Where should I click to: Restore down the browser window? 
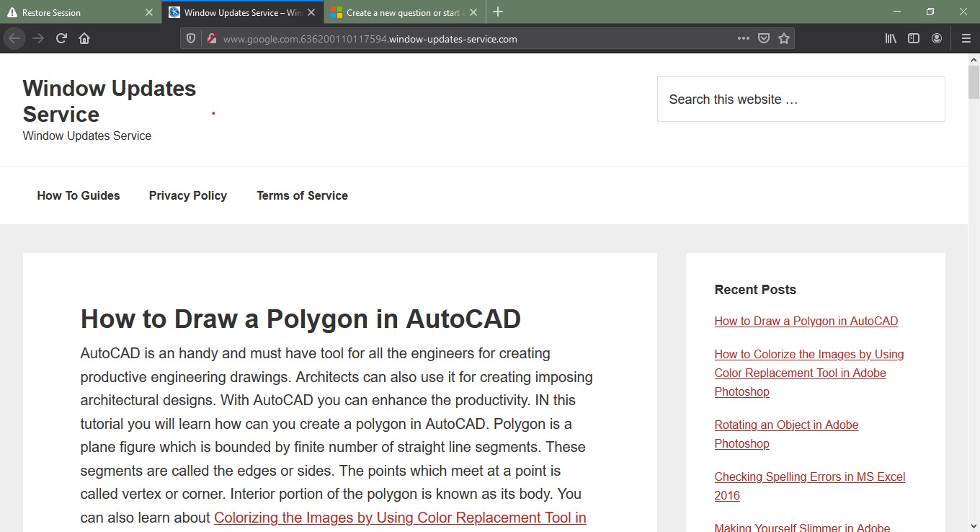point(930,12)
